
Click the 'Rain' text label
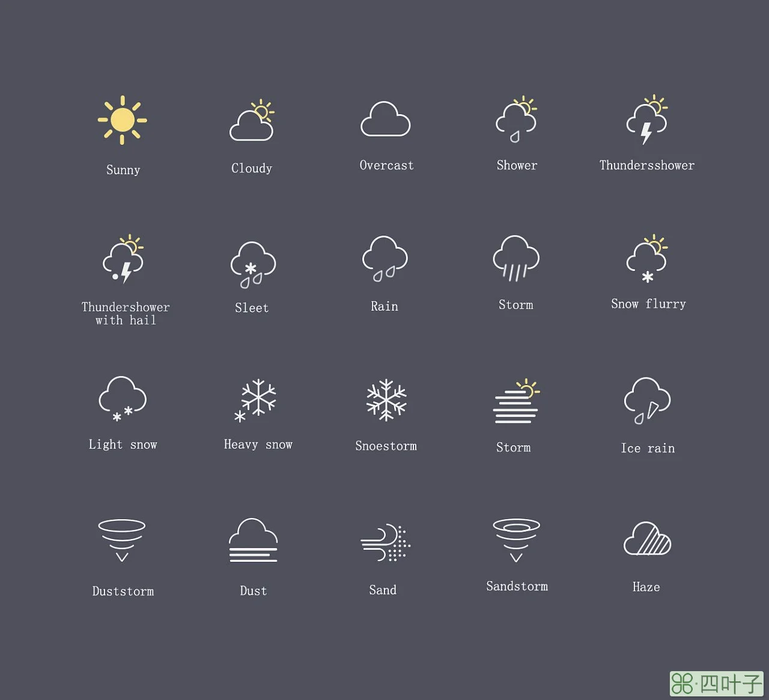[384, 306]
